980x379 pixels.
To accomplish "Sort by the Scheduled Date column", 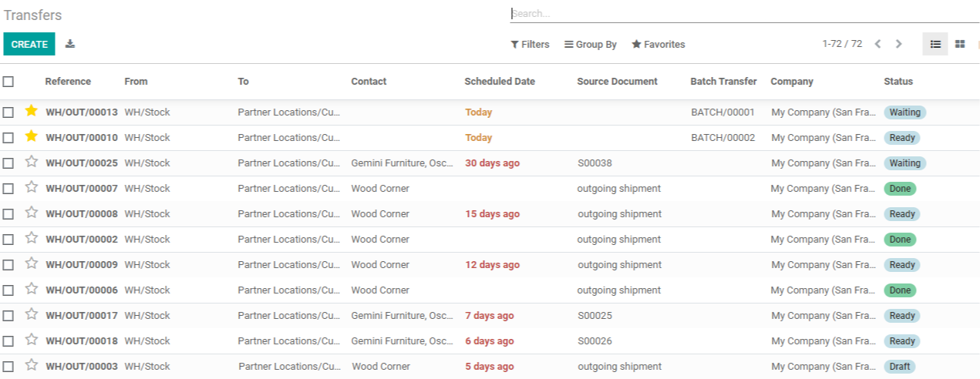I will 500,81.
